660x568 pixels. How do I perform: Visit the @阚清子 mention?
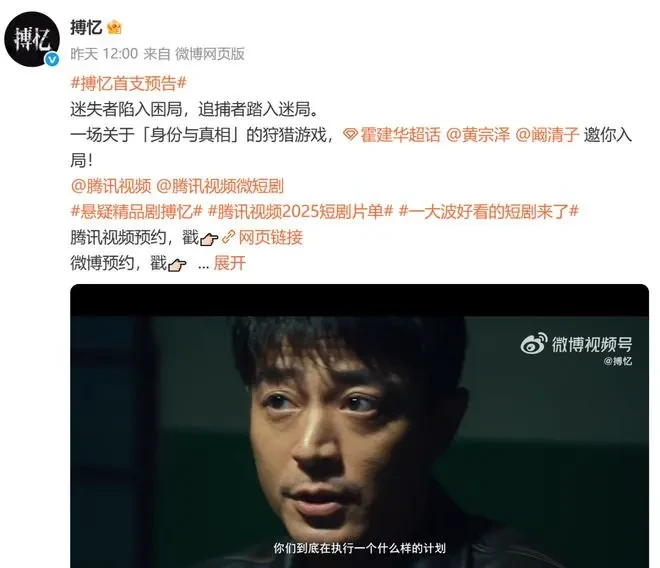click(547, 135)
